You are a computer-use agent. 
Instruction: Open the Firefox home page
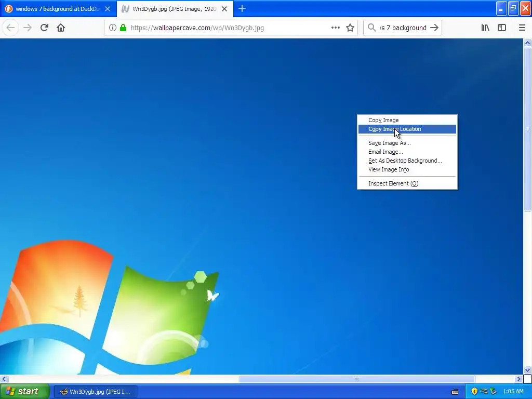coord(61,28)
